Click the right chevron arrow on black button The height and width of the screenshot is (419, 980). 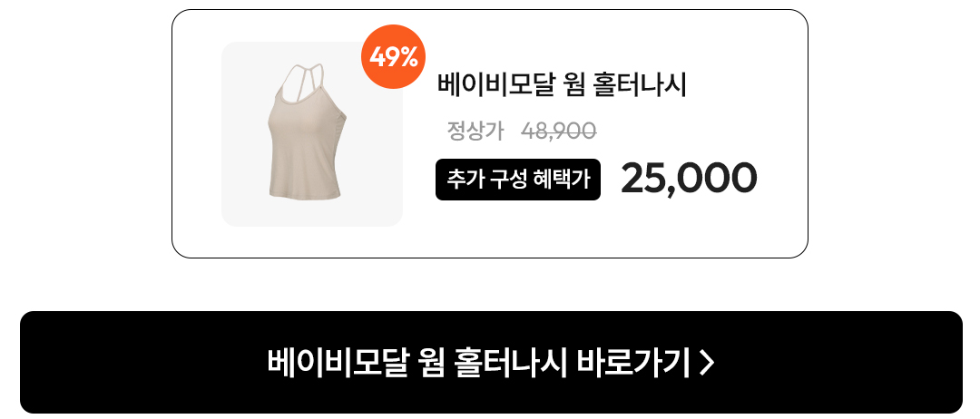click(x=706, y=362)
